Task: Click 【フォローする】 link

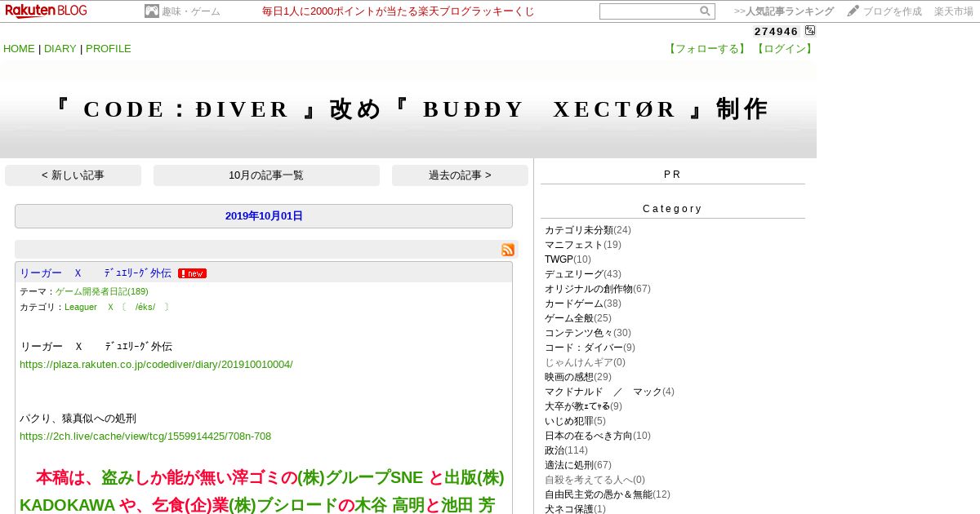Action: click(707, 49)
